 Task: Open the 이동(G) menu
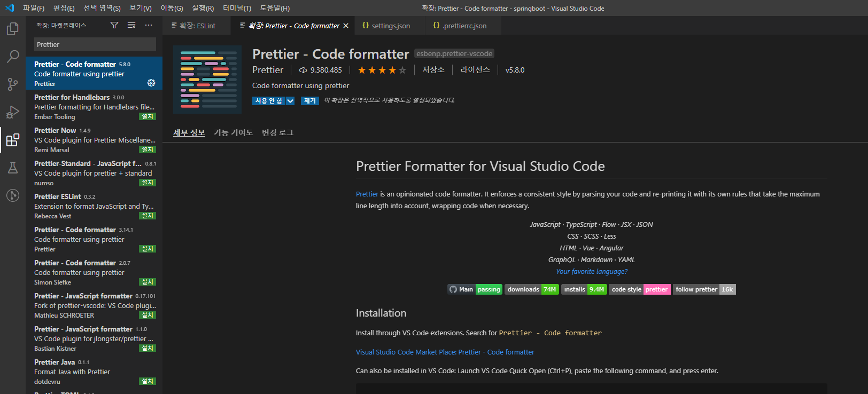coord(172,8)
